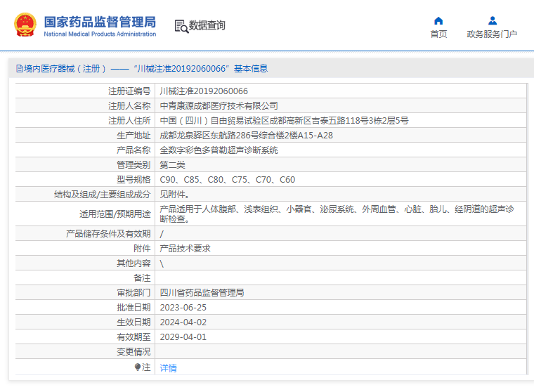Click the national emblem logo
The height and width of the screenshot is (392, 534).
pyautogui.click(x=25, y=25)
